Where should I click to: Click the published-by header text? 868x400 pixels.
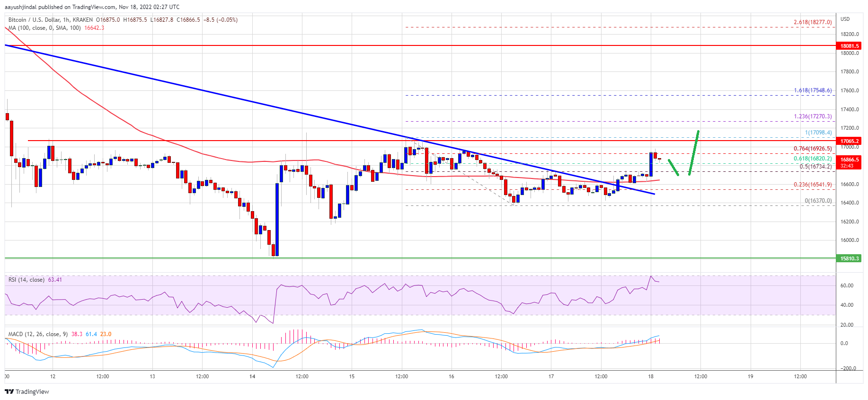pos(92,7)
